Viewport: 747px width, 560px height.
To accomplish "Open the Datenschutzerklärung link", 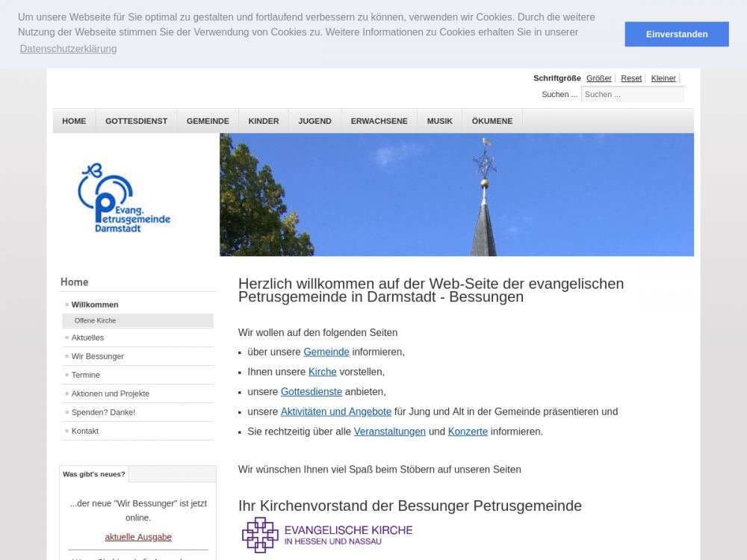I will (68, 49).
